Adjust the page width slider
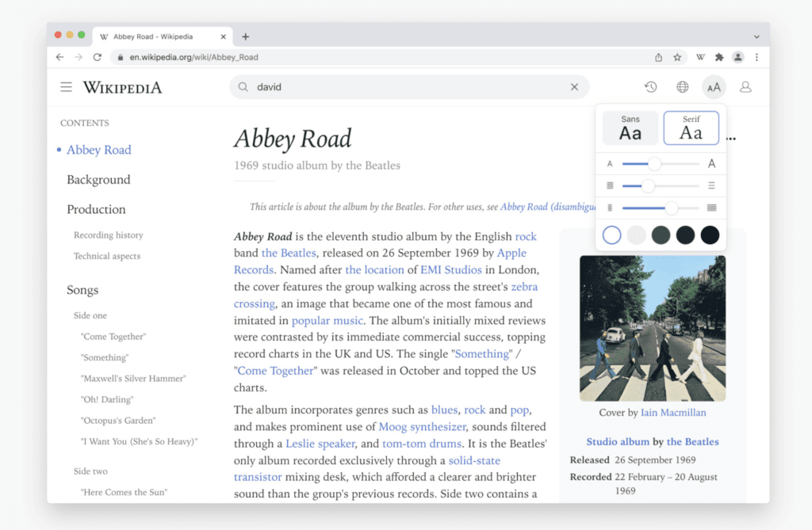Viewport: 812px width, 530px height. click(x=671, y=208)
